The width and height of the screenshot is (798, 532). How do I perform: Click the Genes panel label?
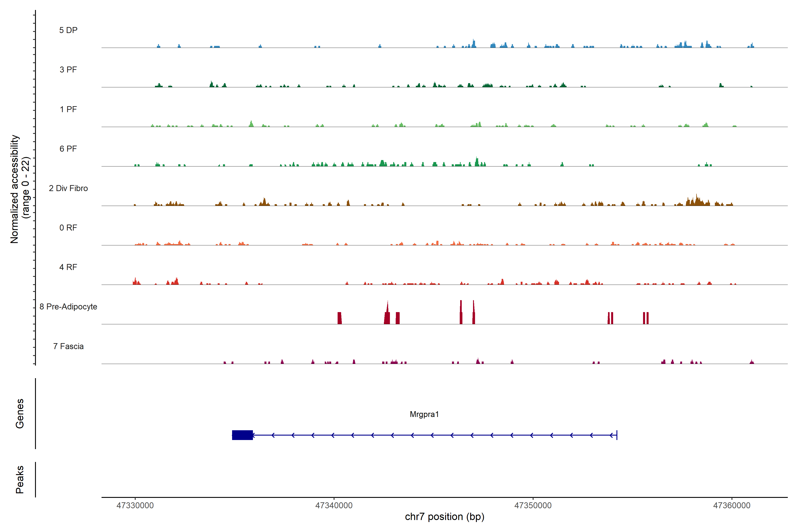pyautogui.click(x=20, y=413)
